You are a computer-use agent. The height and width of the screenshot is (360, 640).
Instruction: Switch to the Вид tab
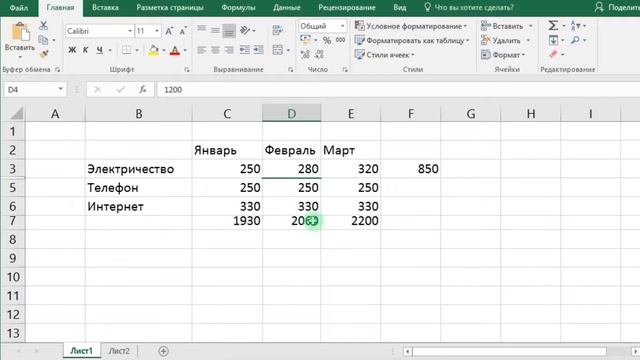400,8
